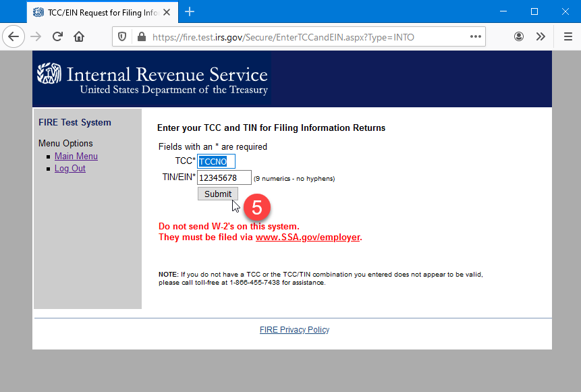Select the TCC/EIN Request tab

point(94,12)
